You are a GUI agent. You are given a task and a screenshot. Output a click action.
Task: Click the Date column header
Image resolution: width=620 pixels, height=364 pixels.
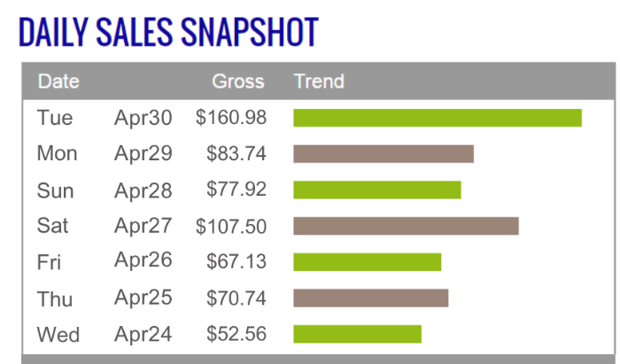[x=58, y=81]
